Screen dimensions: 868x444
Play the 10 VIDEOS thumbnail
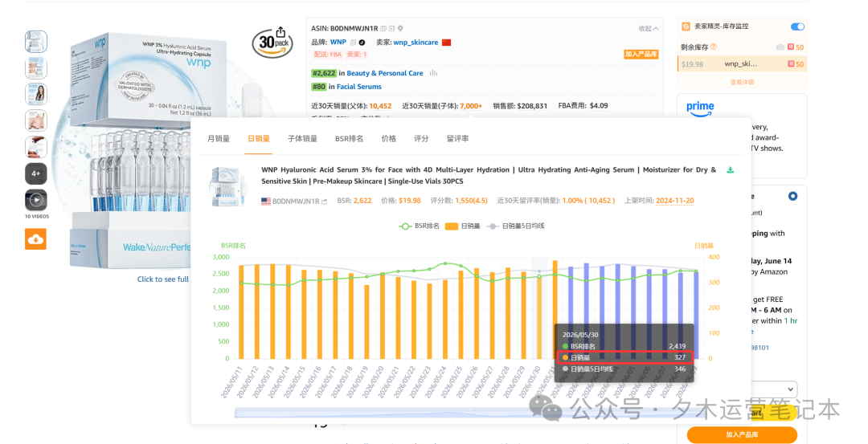[x=36, y=200]
